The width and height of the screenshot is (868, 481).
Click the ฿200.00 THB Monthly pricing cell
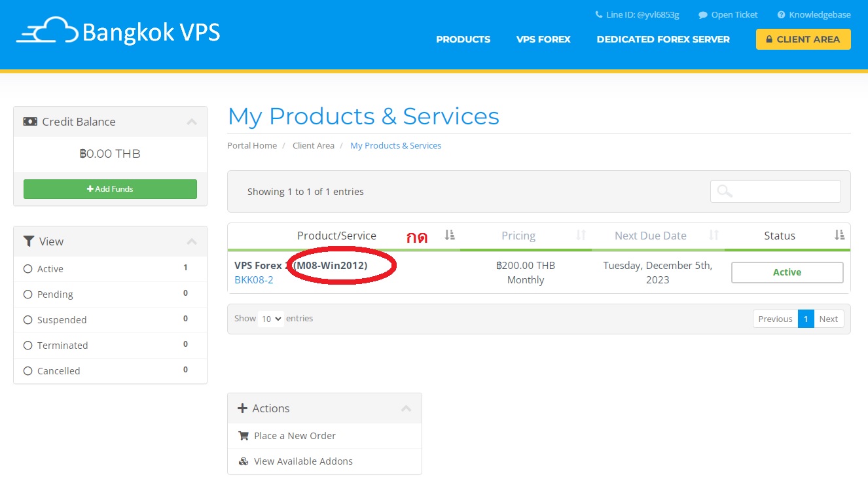(x=526, y=273)
